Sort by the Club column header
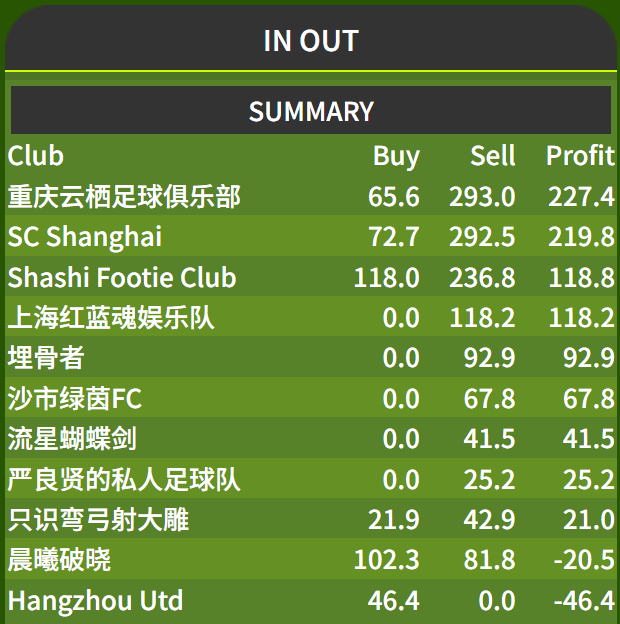This screenshot has width=620, height=624. [x=35, y=155]
